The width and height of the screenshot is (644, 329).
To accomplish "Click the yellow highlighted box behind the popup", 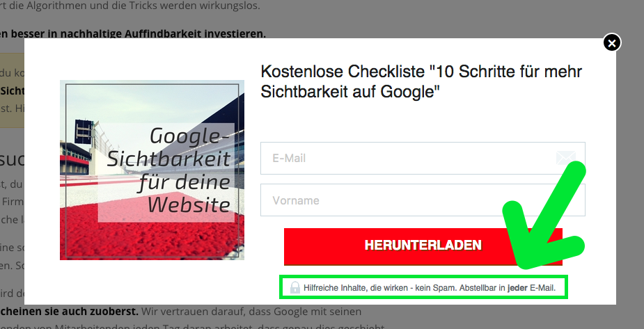I will (x=12, y=90).
